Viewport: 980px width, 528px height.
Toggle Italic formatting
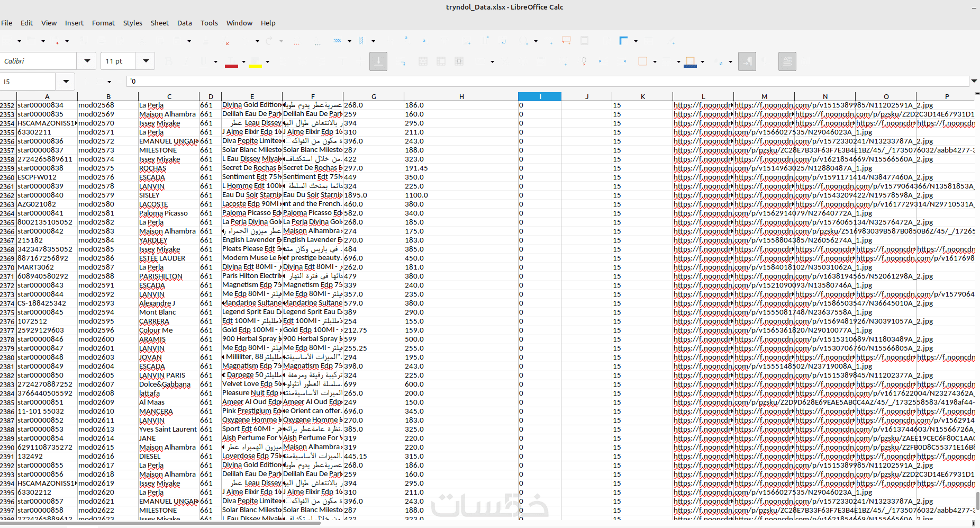tap(186, 61)
